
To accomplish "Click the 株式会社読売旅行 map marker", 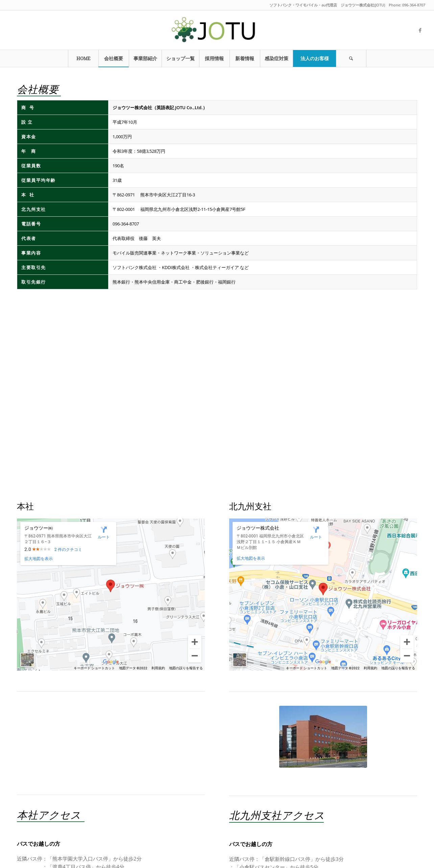I will pyautogui.click(x=349, y=603).
